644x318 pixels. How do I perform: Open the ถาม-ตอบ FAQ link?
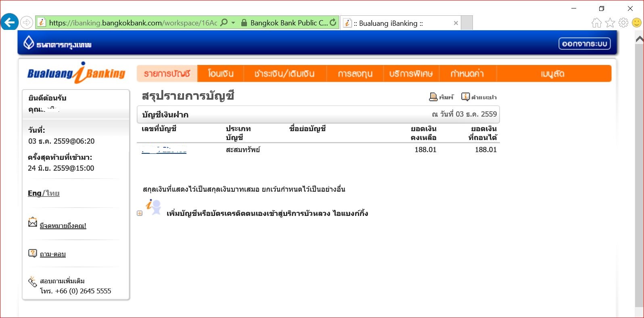[52, 254]
